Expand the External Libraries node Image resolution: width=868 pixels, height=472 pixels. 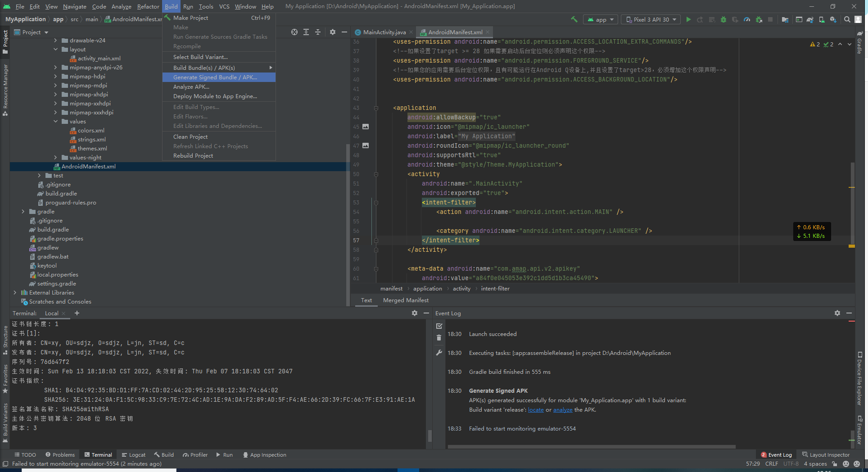tap(15, 292)
